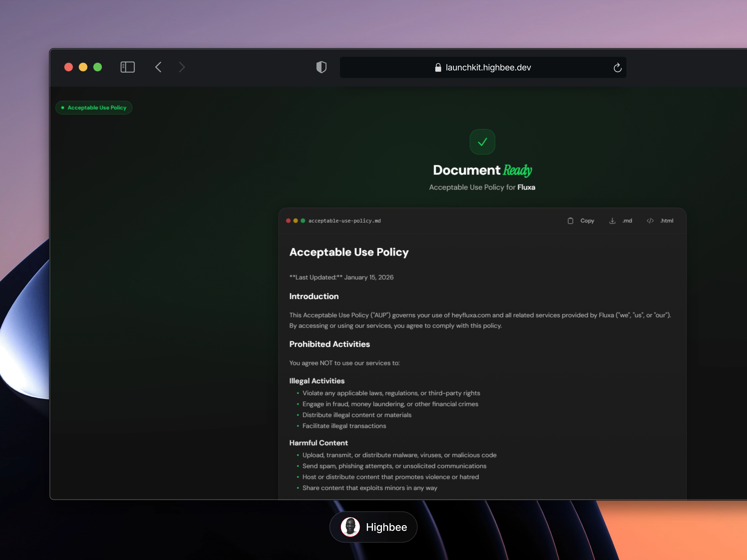The width and height of the screenshot is (747, 560).
Task: Download the document as .md
Action: pos(627,221)
